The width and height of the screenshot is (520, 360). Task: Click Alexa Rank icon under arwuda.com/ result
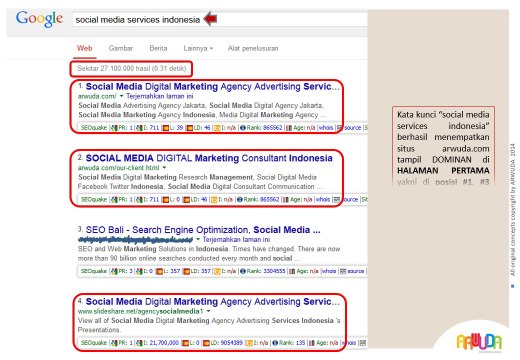click(243, 128)
